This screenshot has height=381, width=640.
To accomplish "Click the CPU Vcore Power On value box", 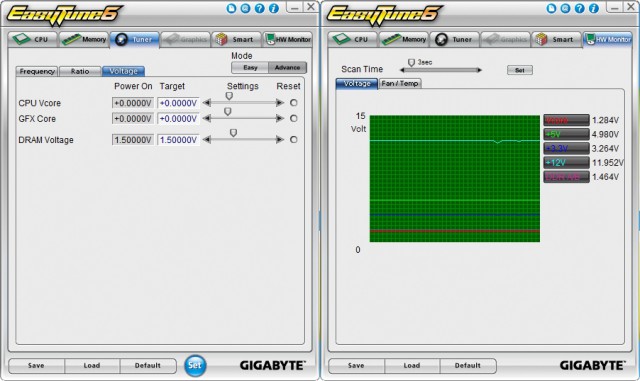I will pos(133,103).
